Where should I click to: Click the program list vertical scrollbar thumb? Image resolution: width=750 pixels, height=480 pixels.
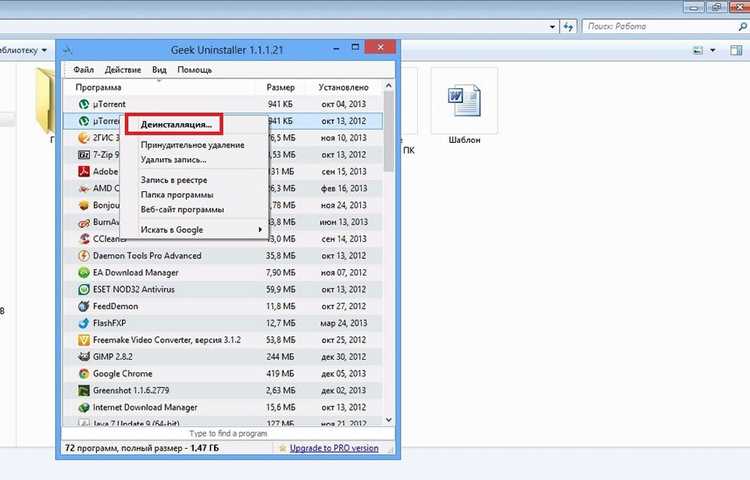pyautogui.click(x=388, y=131)
